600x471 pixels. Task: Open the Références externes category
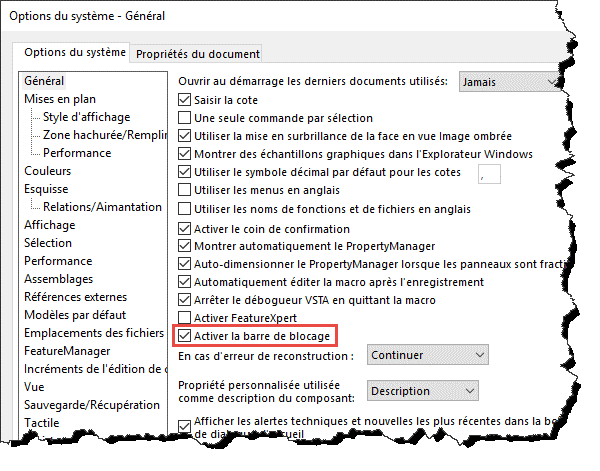[75, 297]
